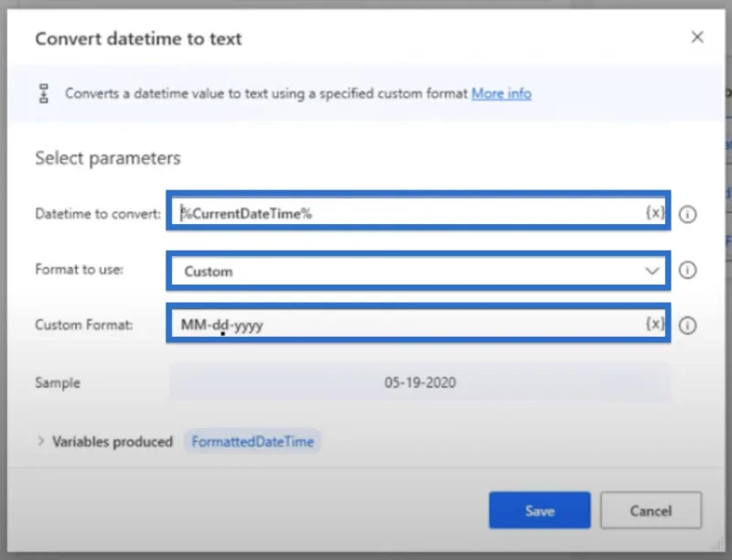Click the Select parameters heading

[108, 158]
